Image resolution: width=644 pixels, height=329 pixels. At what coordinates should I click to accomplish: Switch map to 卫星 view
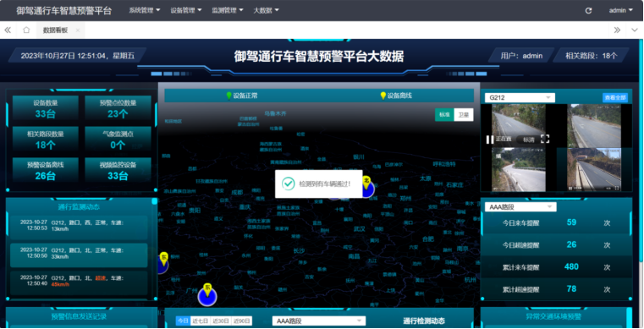pyautogui.click(x=463, y=115)
